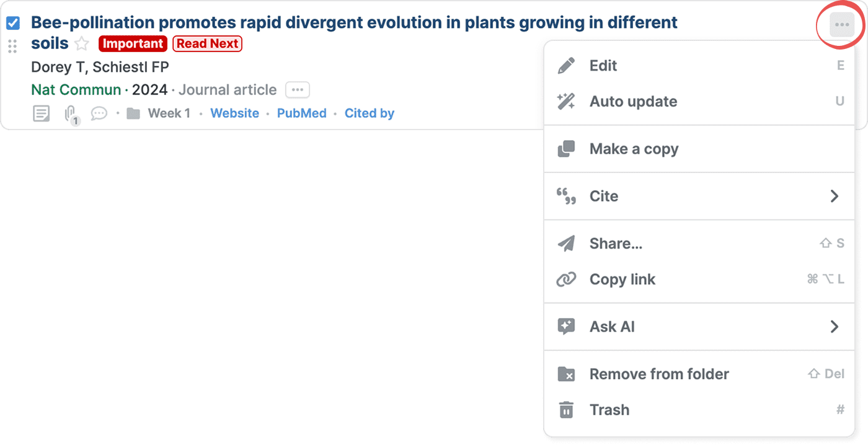Choose Edit from the context menu
868x445 pixels.
(x=603, y=66)
